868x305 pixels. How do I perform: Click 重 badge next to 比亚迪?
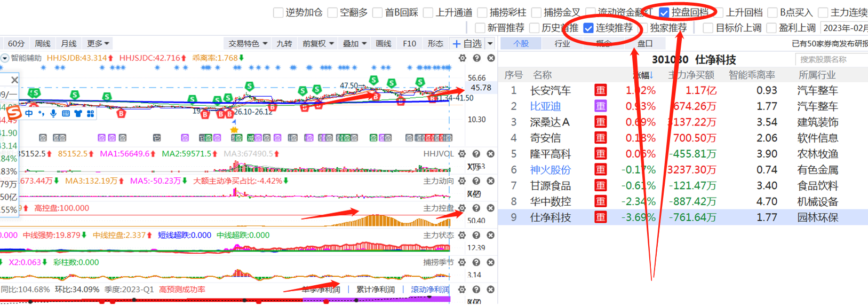(x=600, y=106)
